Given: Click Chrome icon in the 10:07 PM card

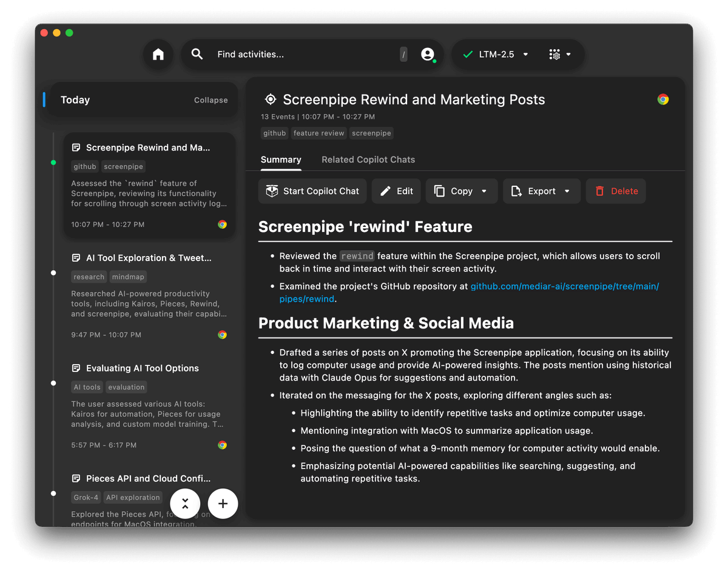Looking at the screenshot, I should coord(223,225).
